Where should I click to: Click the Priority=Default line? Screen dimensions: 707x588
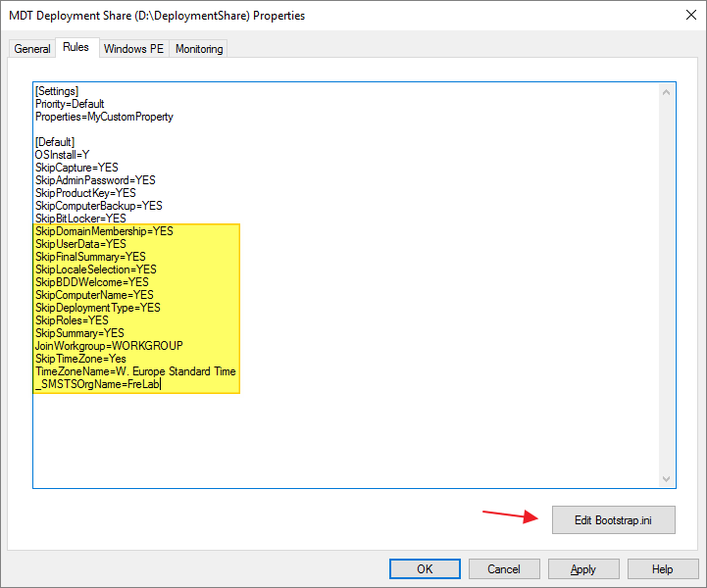pyautogui.click(x=70, y=104)
